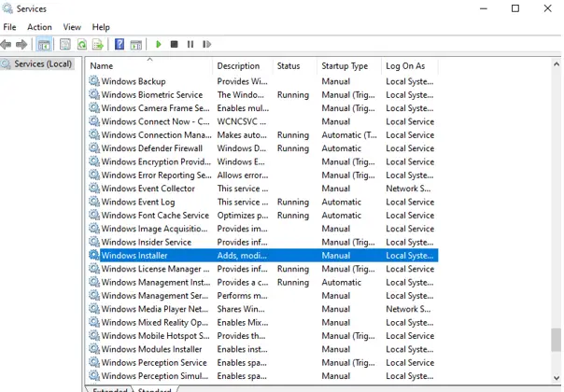This screenshot has width=564, height=392.
Task: Click the scrollbar up arrow
Action: click(557, 64)
